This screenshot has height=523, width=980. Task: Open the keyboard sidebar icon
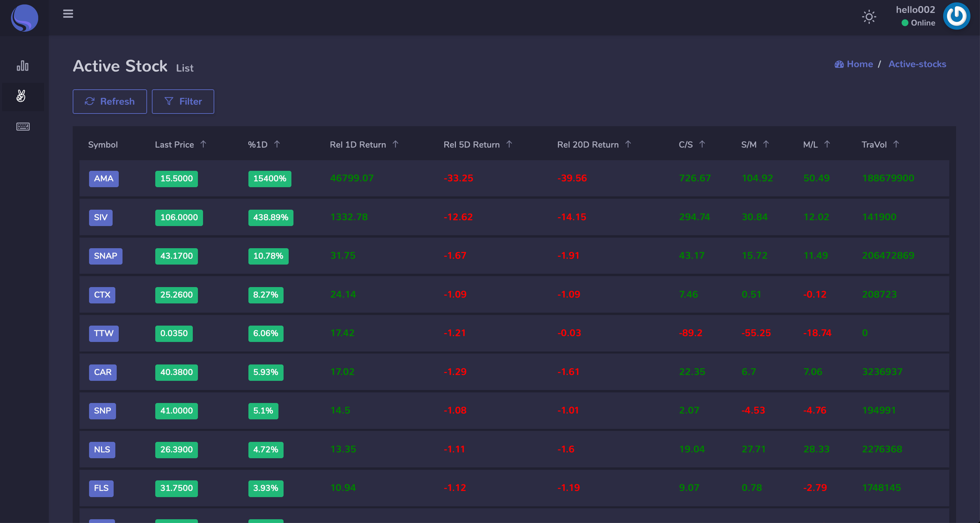pyautogui.click(x=23, y=126)
